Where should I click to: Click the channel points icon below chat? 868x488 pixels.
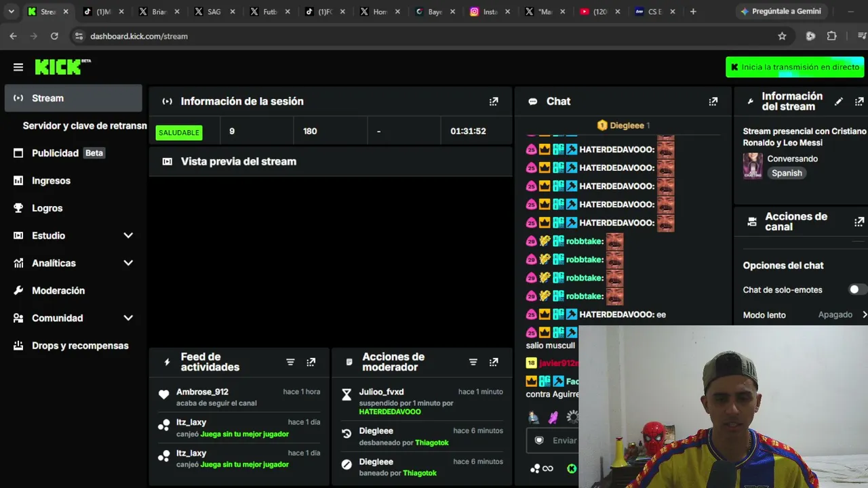(535, 468)
